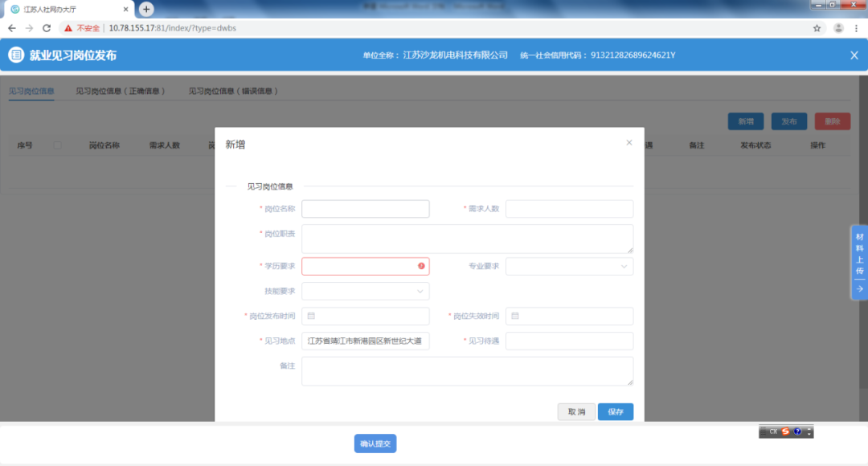
Task: Open the 岗位失效时间 calendar icon
Action: point(515,316)
